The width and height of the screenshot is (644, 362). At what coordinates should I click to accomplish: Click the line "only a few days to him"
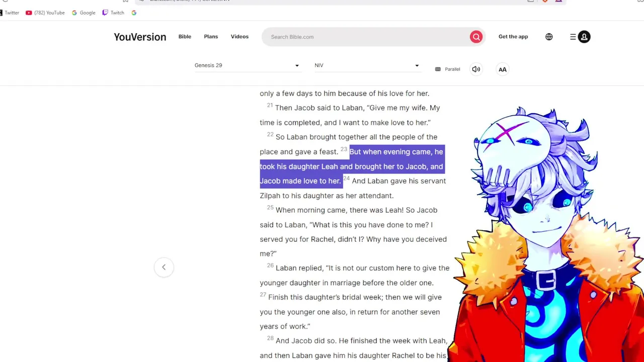(x=344, y=94)
